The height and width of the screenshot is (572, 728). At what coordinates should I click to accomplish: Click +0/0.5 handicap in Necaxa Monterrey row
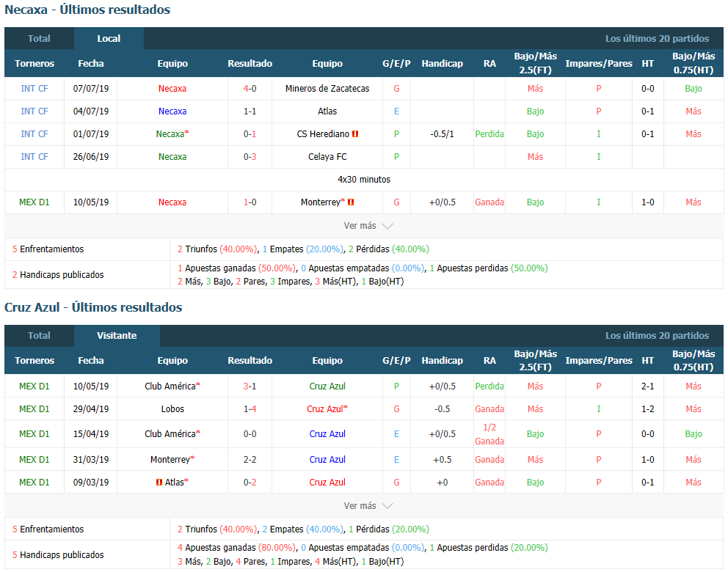pos(442,202)
